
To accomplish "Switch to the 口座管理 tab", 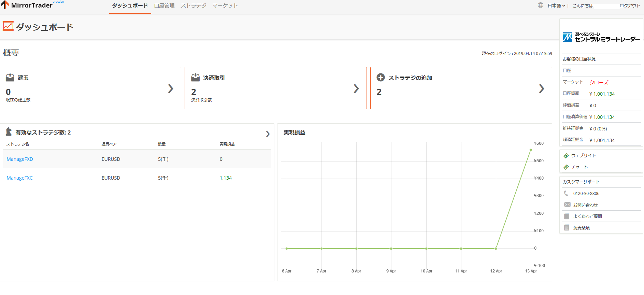I will [164, 6].
